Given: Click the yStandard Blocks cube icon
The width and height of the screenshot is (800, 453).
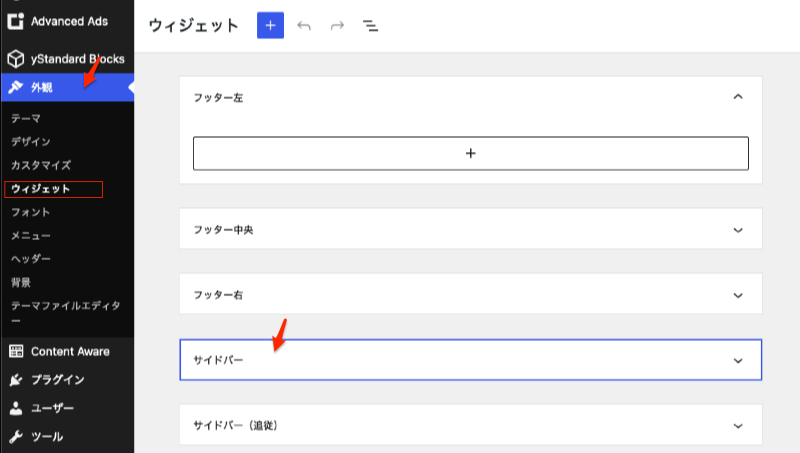Looking at the screenshot, I should coord(15,59).
